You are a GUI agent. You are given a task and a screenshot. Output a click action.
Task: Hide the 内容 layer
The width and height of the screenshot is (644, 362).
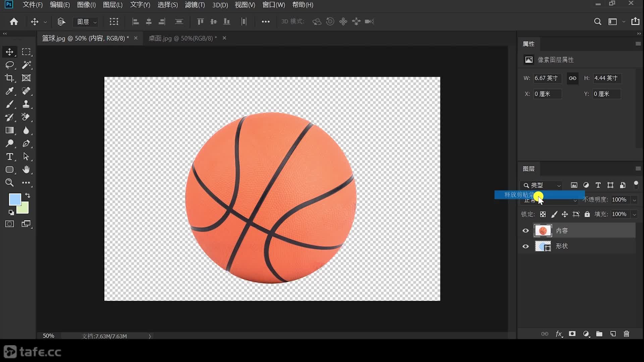coord(526,231)
